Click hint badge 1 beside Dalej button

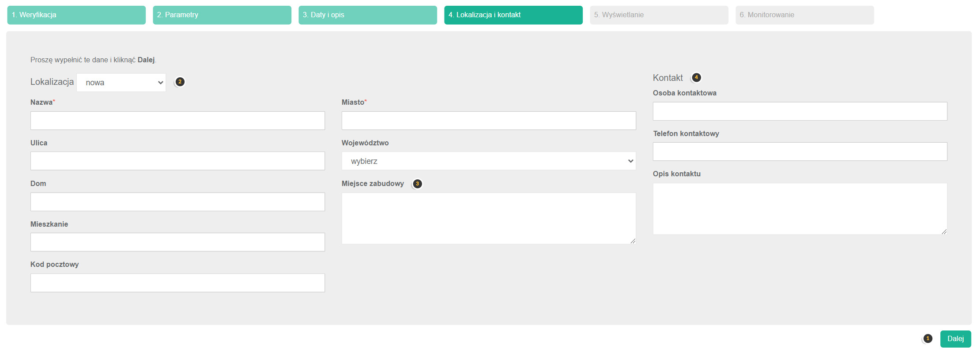point(927,338)
